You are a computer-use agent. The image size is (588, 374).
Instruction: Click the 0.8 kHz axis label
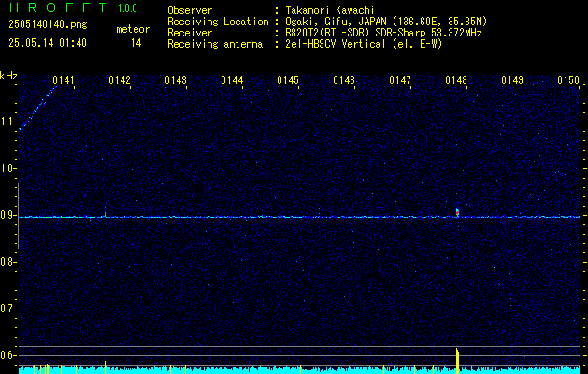point(7,262)
